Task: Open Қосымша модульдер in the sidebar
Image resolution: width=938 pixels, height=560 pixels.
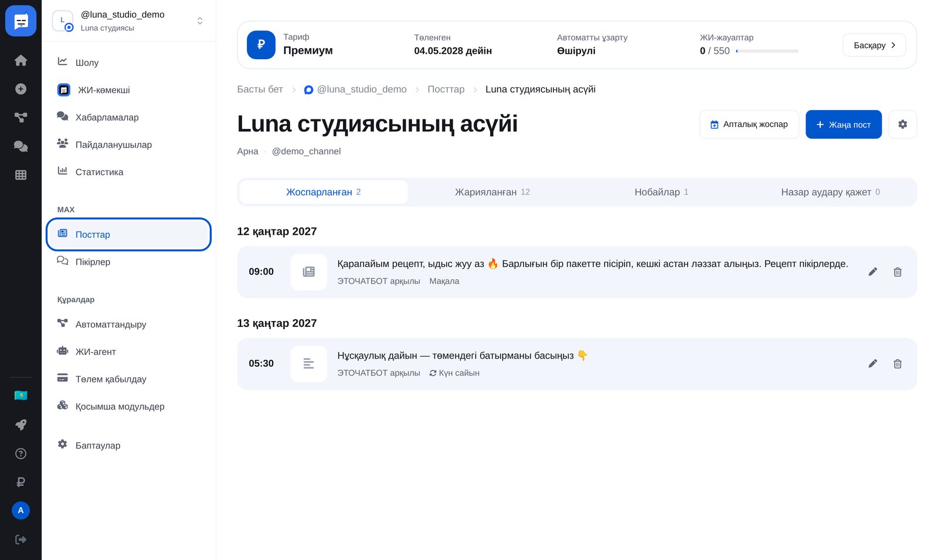Action: tap(129, 407)
